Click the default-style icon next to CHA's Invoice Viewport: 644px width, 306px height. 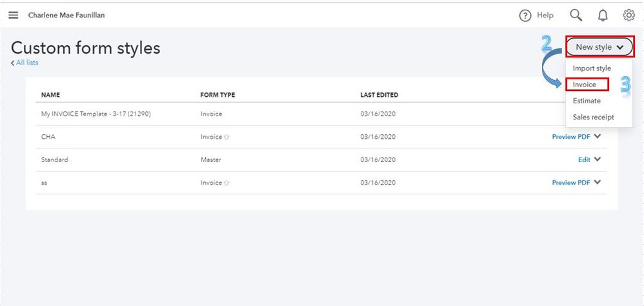click(226, 137)
